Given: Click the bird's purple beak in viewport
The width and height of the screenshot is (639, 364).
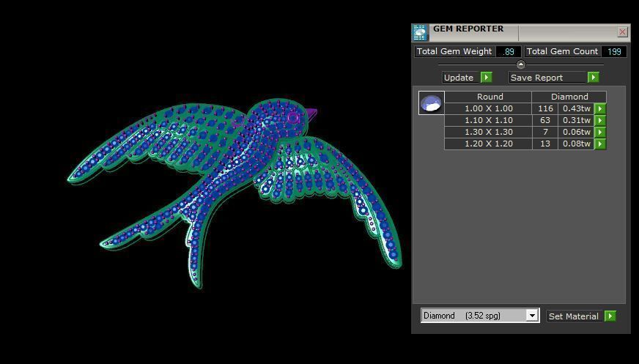Looking at the screenshot, I should (x=311, y=114).
